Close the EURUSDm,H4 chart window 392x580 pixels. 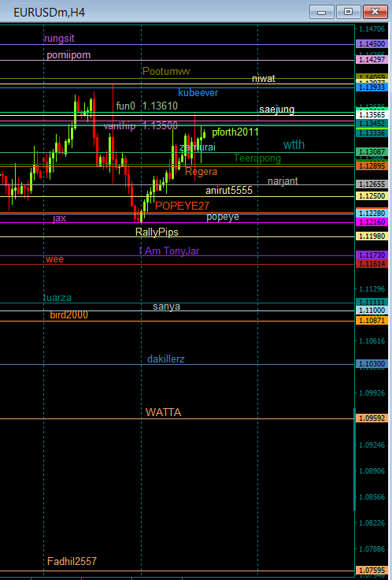coord(375,12)
